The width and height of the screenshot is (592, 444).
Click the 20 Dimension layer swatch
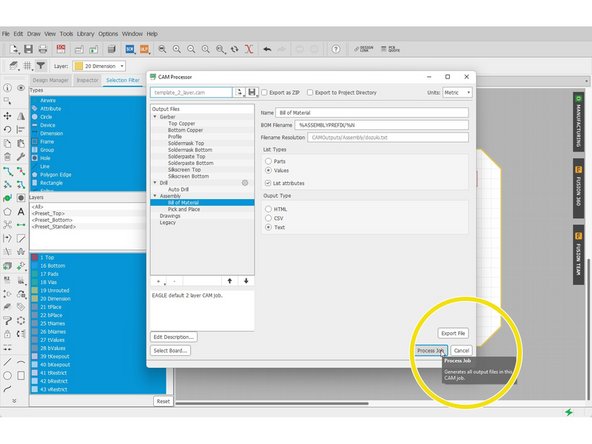coord(35,299)
